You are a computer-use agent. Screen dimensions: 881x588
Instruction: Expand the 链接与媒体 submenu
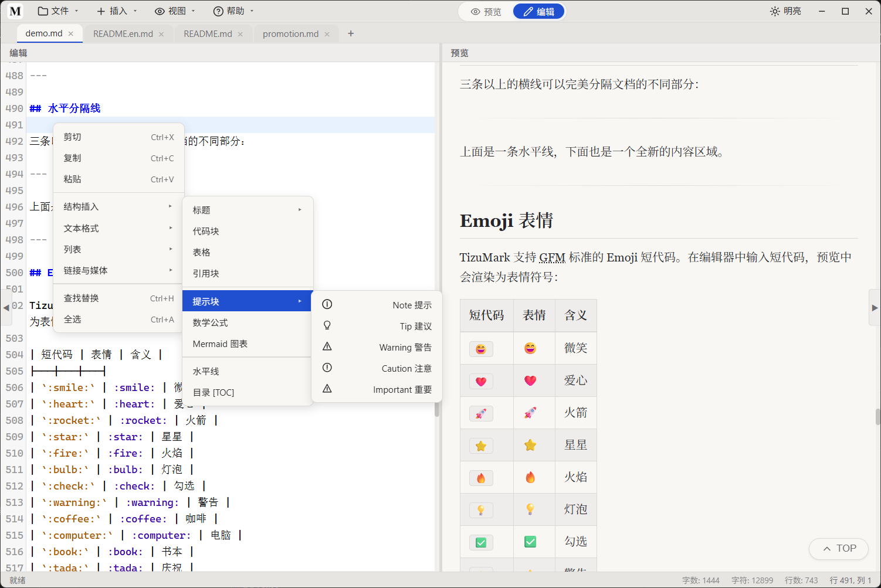pos(118,271)
